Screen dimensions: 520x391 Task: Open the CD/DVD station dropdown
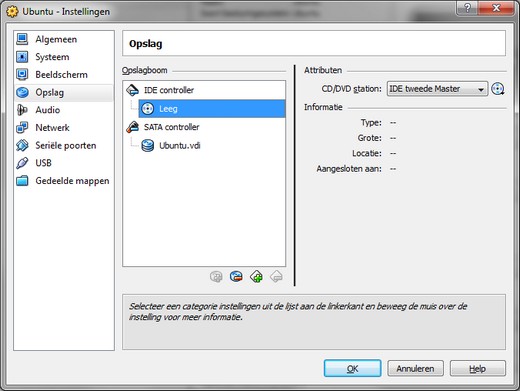point(437,89)
